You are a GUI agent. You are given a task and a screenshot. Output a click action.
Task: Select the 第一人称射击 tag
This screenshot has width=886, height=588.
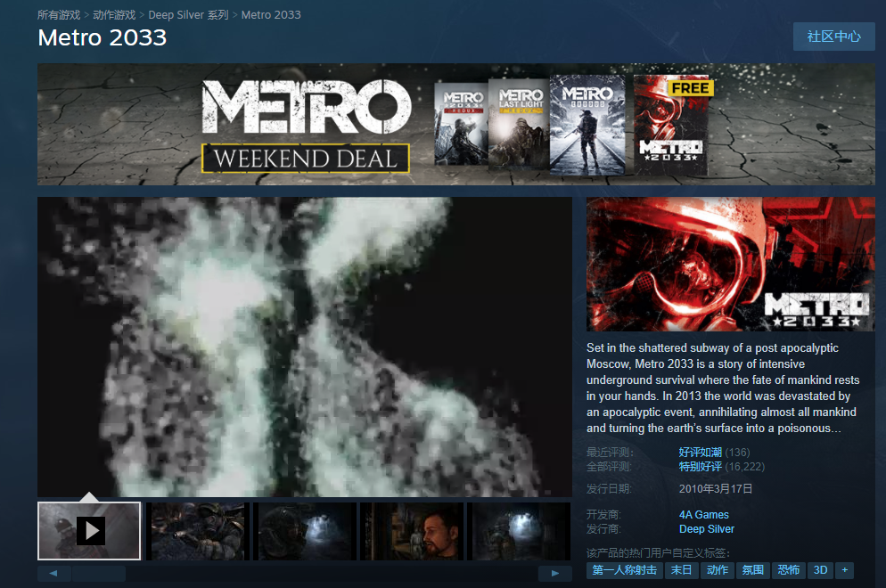tap(624, 570)
